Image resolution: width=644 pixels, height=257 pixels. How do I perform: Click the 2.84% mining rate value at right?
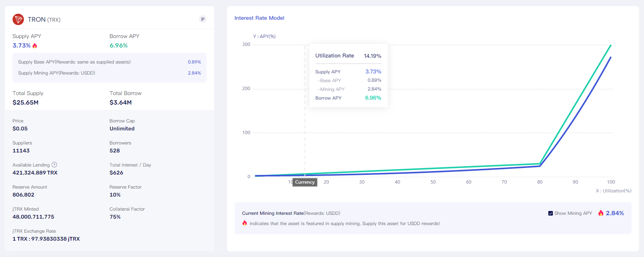pyautogui.click(x=615, y=213)
